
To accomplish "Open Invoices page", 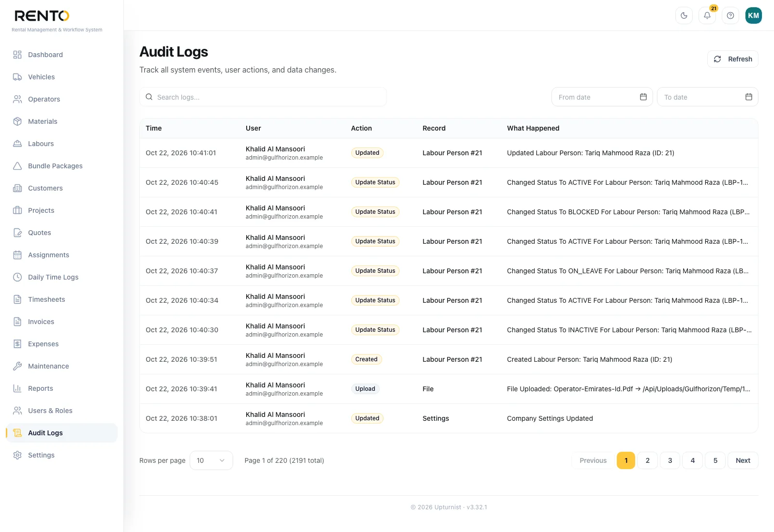I will coord(62,322).
